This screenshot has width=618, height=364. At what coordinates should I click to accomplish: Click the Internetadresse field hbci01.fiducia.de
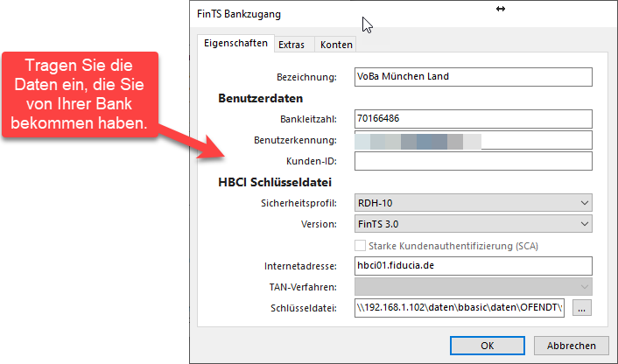tap(473, 266)
